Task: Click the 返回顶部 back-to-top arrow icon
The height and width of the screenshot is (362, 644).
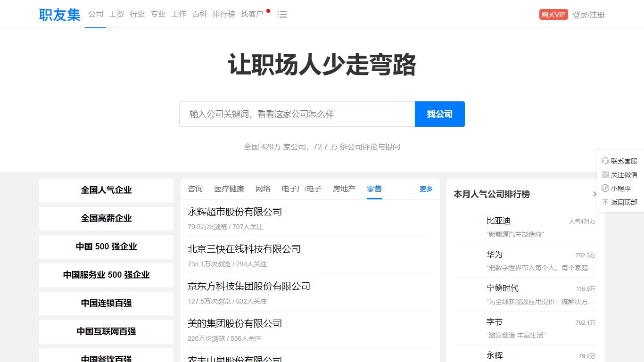Action: click(x=605, y=201)
